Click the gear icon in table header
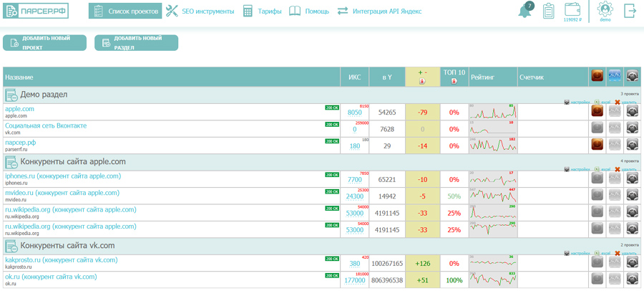 point(632,75)
